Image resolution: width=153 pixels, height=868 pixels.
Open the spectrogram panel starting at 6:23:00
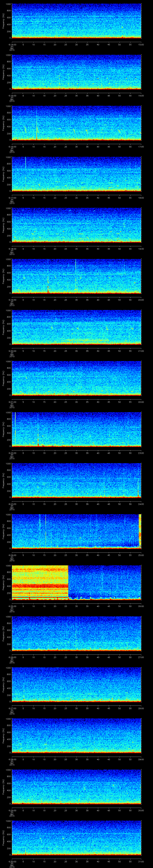coord(76,481)
